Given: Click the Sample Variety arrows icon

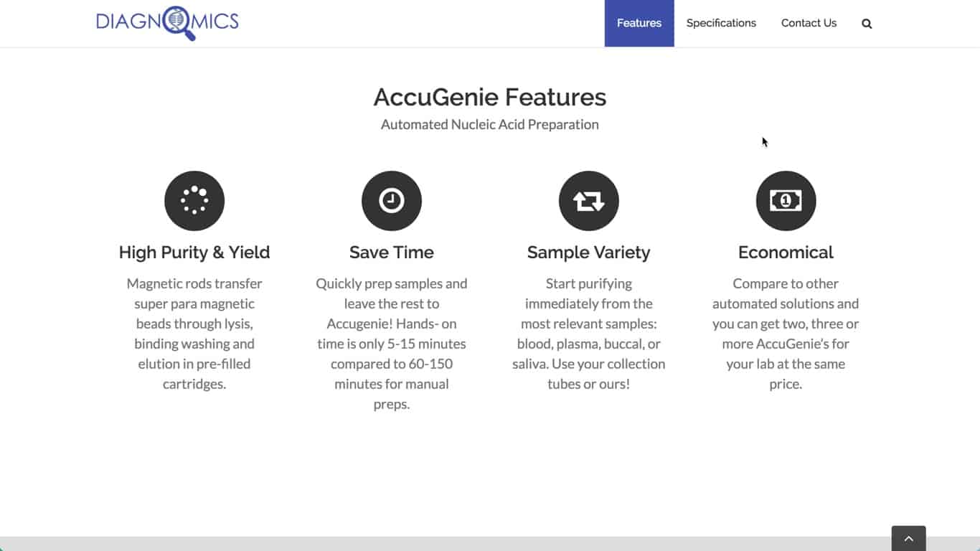Looking at the screenshot, I should click(x=589, y=201).
